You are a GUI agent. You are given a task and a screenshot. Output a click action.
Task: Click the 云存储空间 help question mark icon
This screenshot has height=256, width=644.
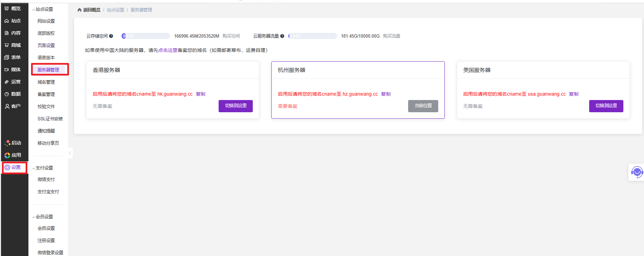(x=111, y=36)
